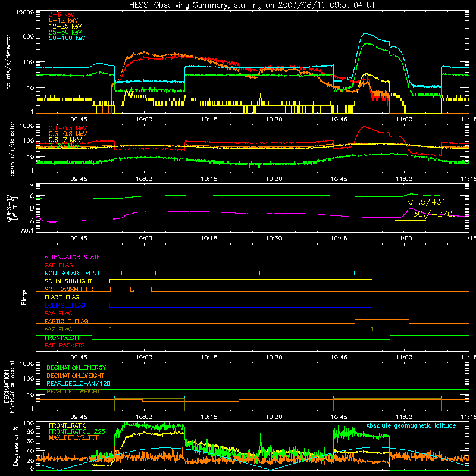Select the 'FLARE_FLAG' label

(62, 297)
